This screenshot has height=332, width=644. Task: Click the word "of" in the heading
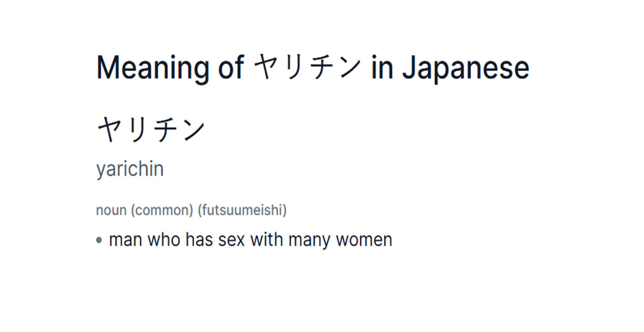coord(231,68)
